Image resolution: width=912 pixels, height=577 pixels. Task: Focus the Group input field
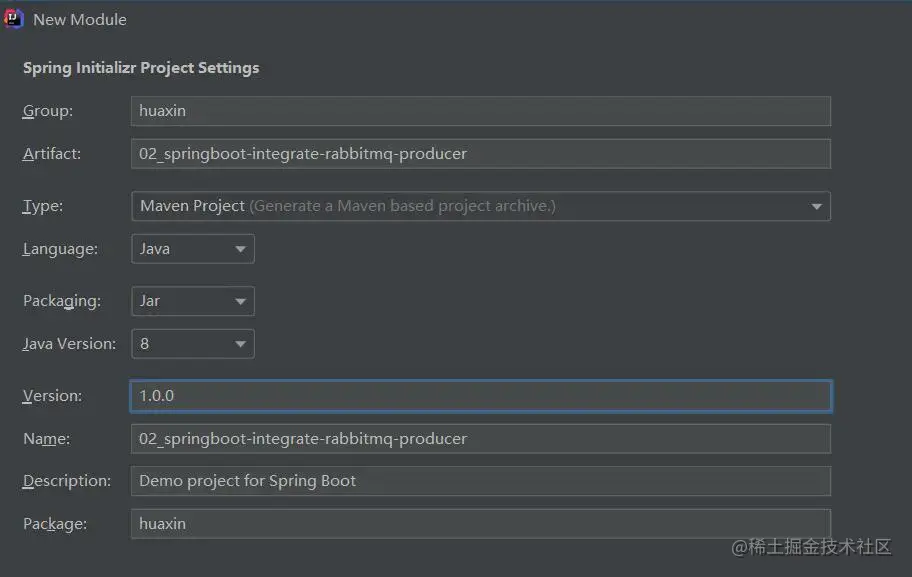[480, 111]
